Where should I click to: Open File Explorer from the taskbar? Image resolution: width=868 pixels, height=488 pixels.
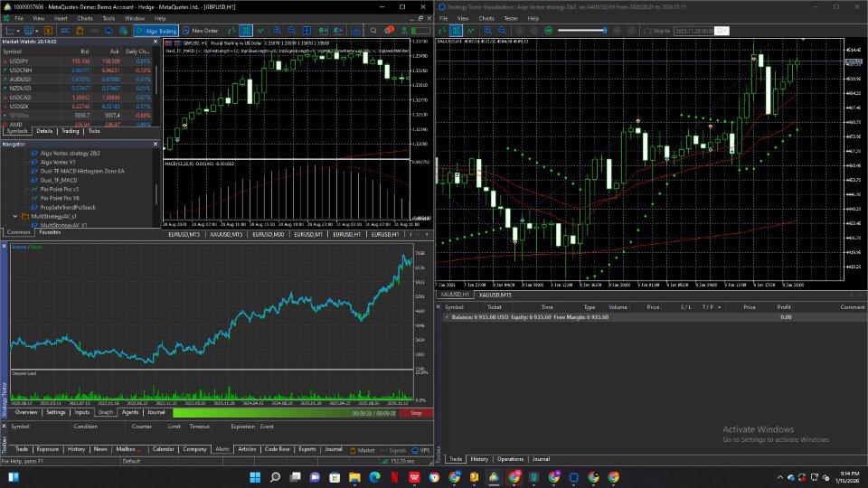pos(354,477)
